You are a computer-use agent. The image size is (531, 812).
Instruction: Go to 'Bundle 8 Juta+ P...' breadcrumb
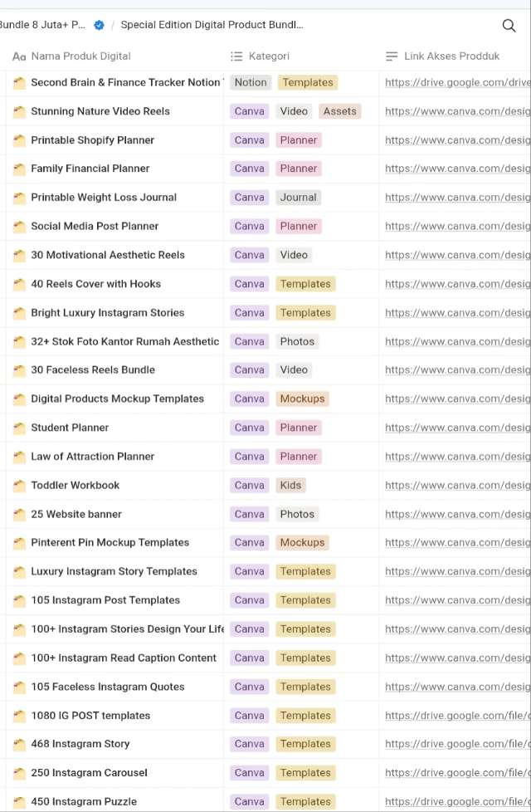[x=43, y=25]
